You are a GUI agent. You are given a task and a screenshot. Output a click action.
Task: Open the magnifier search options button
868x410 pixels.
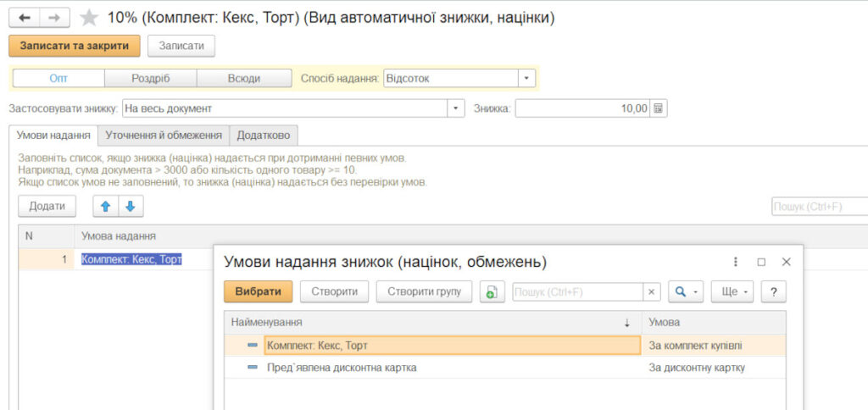685,292
